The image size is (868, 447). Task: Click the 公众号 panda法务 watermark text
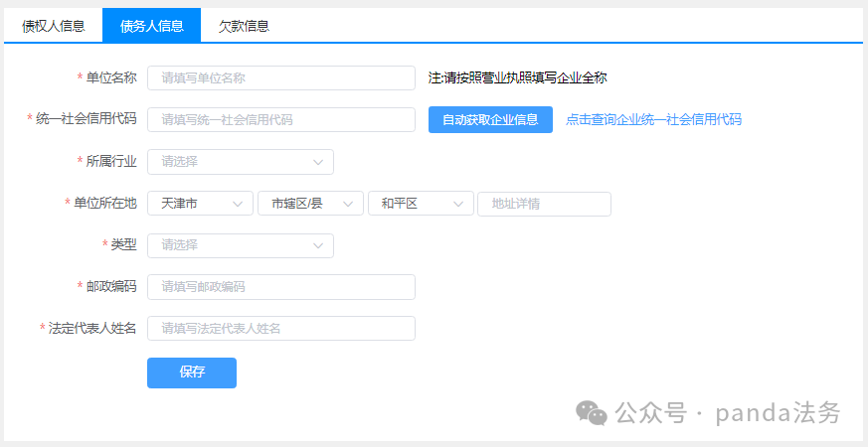[728, 412]
